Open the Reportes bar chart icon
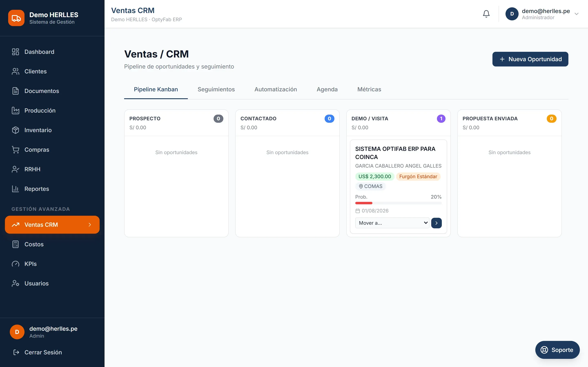The image size is (588, 367). 16,189
